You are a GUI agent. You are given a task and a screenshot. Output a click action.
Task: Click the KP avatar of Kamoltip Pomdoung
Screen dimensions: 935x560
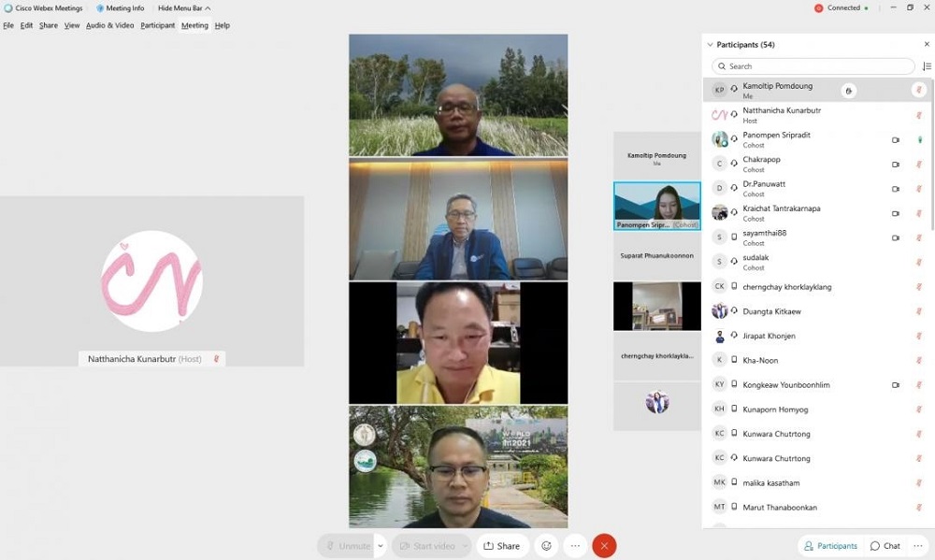(x=719, y=90)
